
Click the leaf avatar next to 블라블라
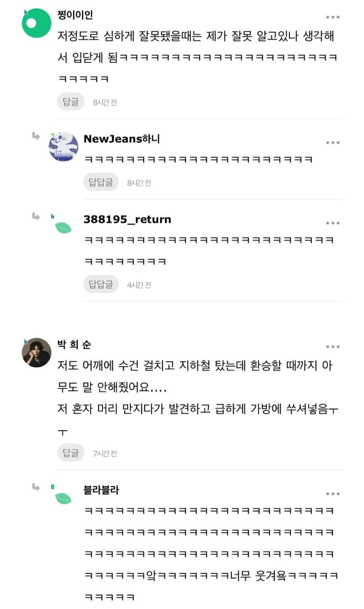click(63, 498)
